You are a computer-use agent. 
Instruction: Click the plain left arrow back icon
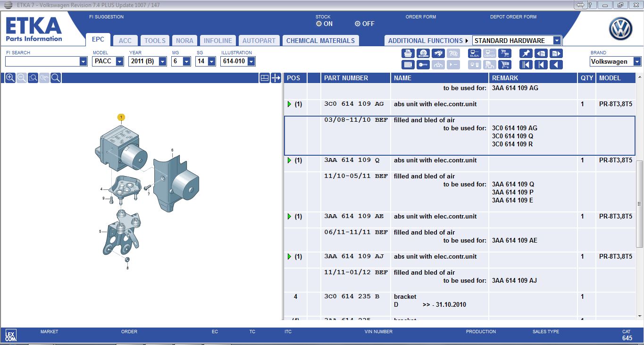click(556, 65)
